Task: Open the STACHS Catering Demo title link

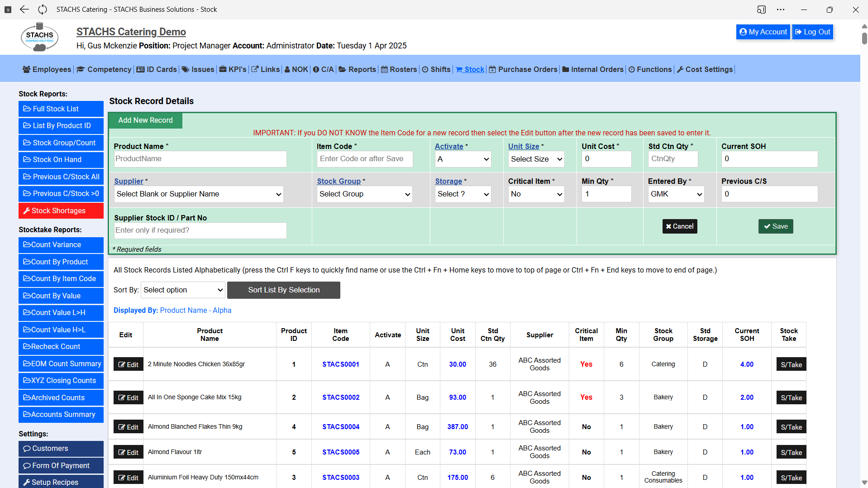Action: (x=131, y=32)
